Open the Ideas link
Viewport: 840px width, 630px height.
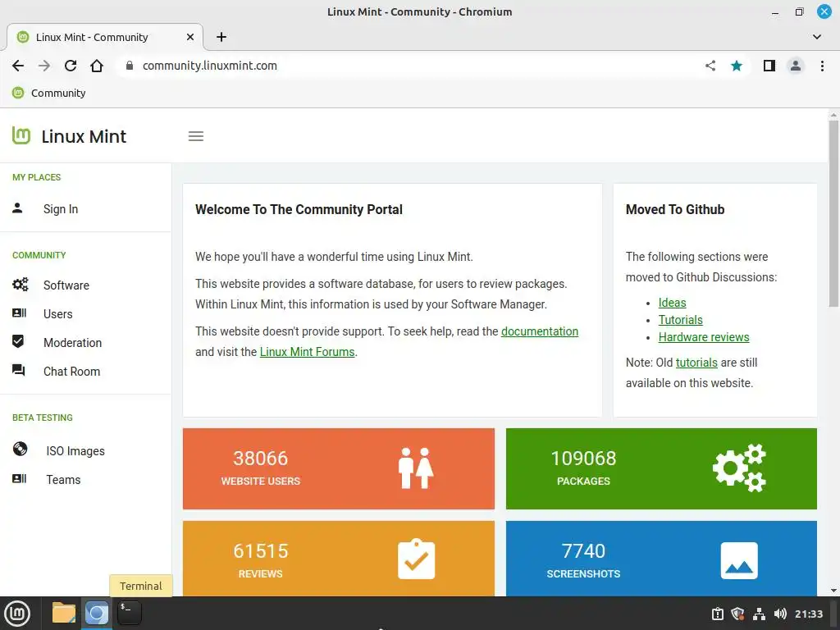point(673,303)
